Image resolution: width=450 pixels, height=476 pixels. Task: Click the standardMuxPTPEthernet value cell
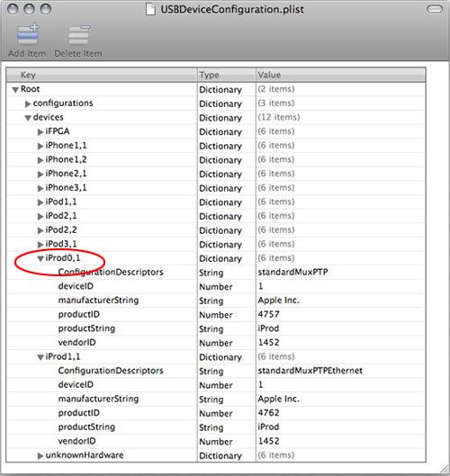(310, 371)
